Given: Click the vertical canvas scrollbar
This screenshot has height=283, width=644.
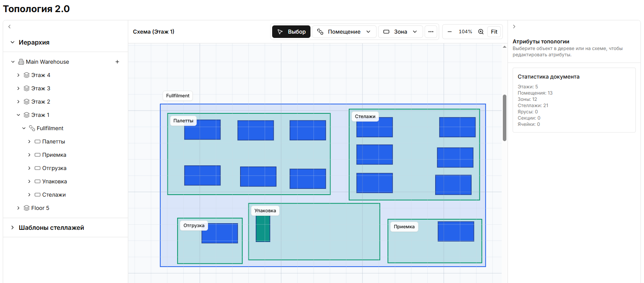Looking at the screenshot, I should 504,117.
